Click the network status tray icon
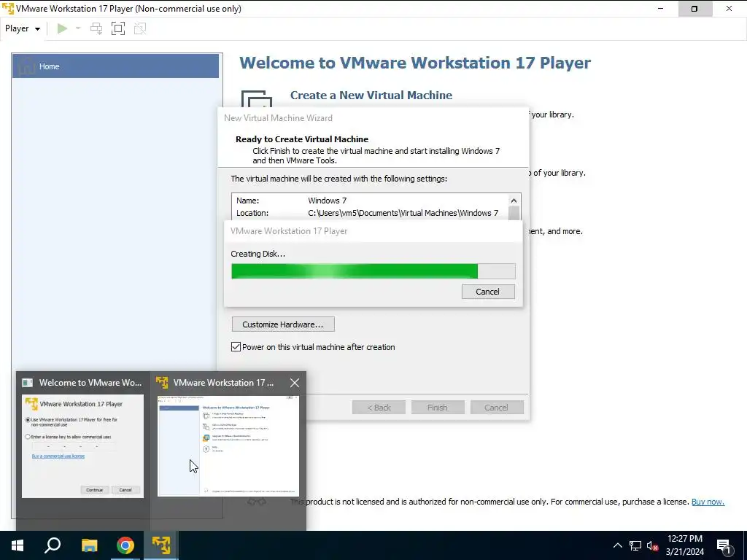 click(635, 545)
